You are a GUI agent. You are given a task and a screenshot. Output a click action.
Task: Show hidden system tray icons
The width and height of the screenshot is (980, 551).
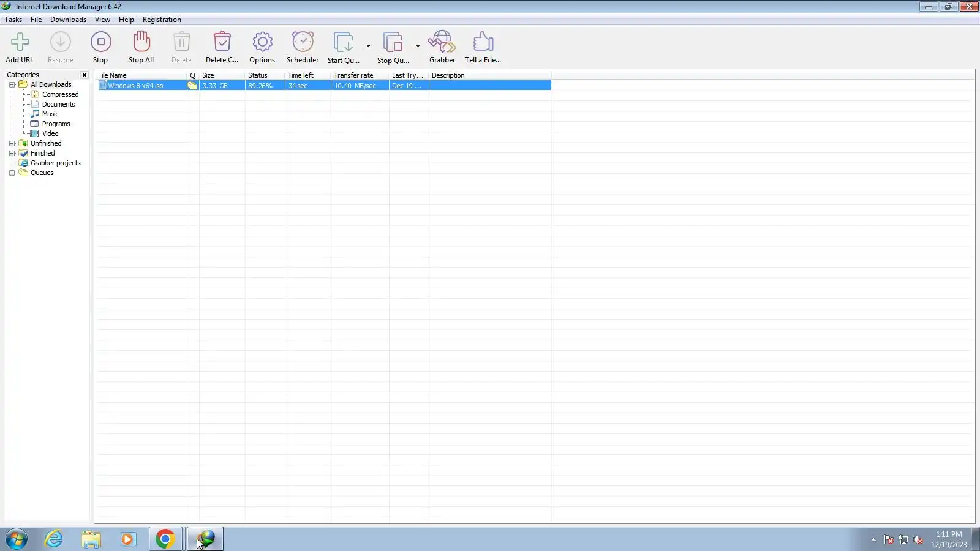click(x=873, y=539)
